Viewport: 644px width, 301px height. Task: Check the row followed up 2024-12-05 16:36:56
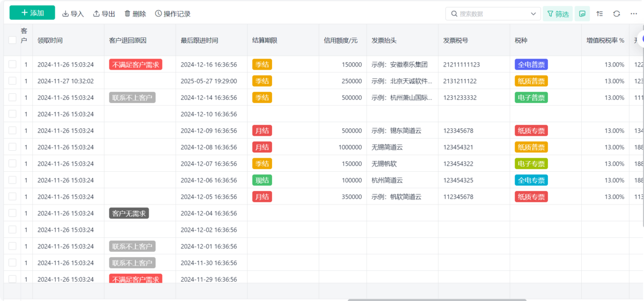[12, 197]
